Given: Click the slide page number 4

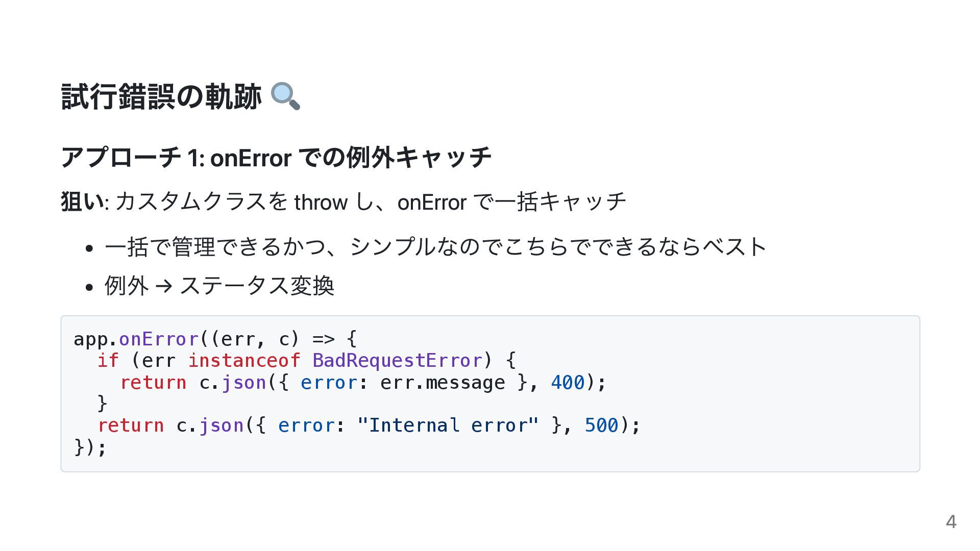Looking at the screenshot, I should point(951,522).
